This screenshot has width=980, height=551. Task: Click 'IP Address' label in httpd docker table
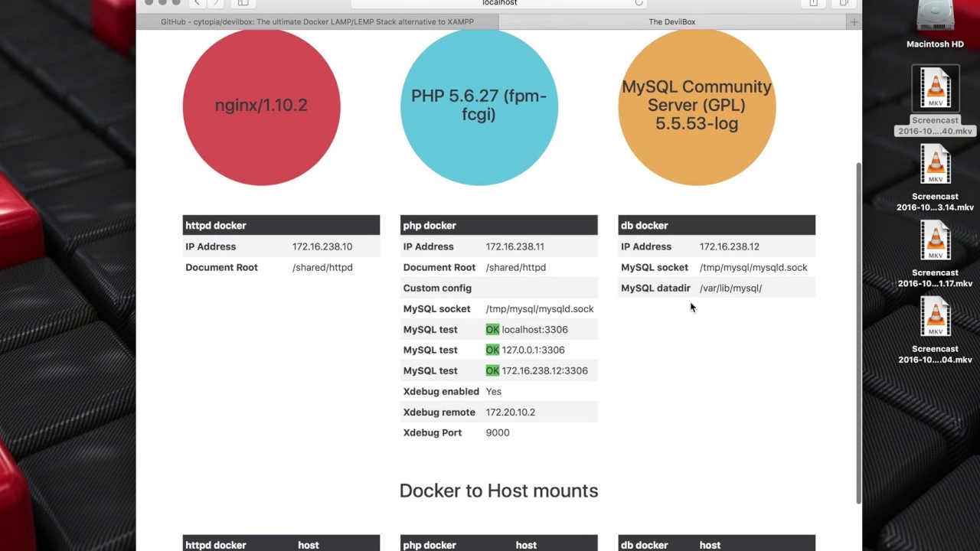211,246
